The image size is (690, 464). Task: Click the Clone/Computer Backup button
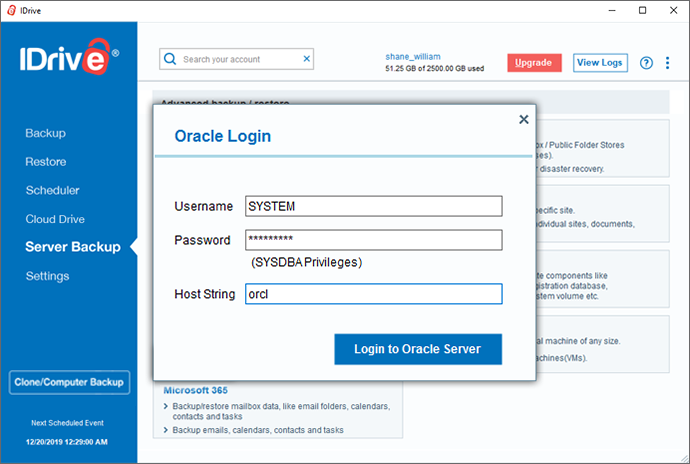pyautogui.click(x=69, y=382)
